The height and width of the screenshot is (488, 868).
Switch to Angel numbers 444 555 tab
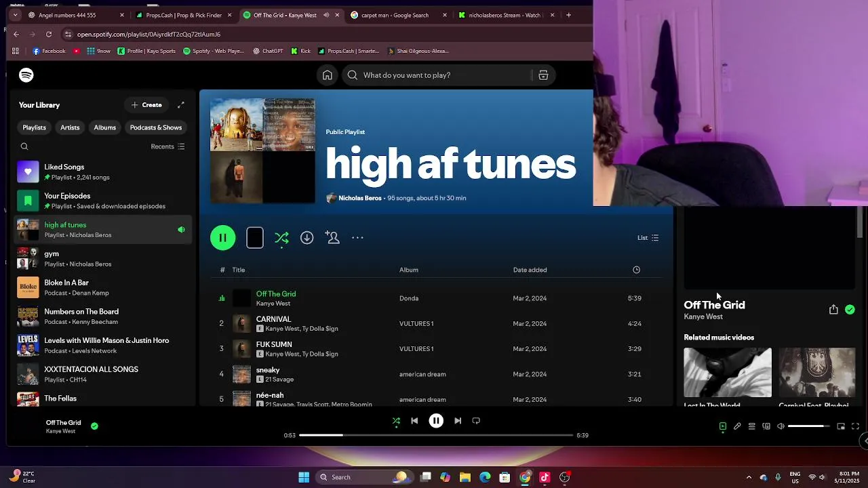(x=76, y=15)
